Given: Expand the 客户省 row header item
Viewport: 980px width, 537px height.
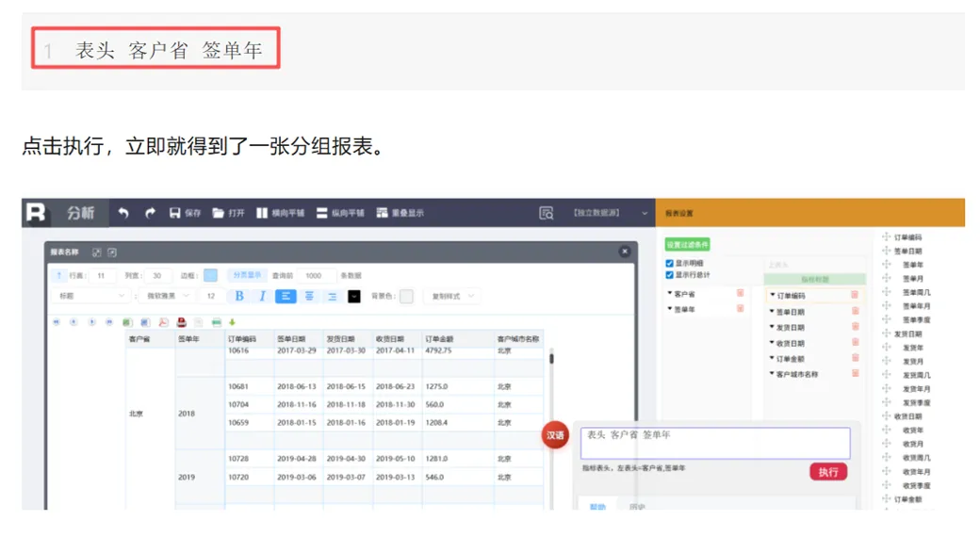Looking at the screenshot, I should coord(669,293).
